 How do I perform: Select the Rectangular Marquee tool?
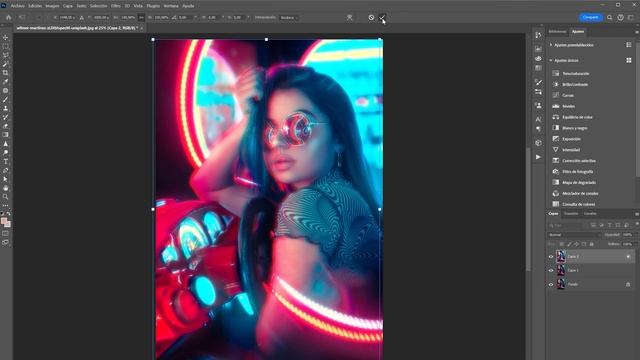5,47
